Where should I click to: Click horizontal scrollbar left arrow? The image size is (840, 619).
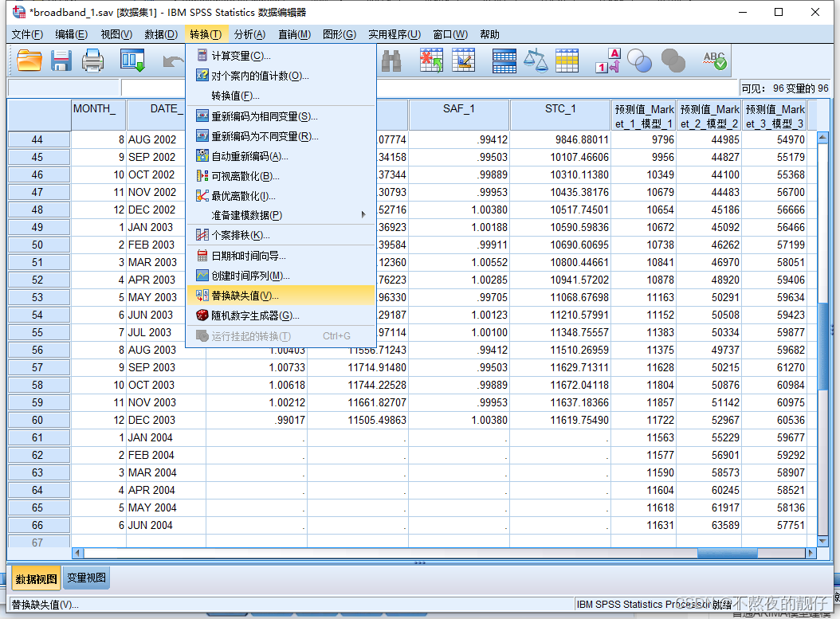77,553
